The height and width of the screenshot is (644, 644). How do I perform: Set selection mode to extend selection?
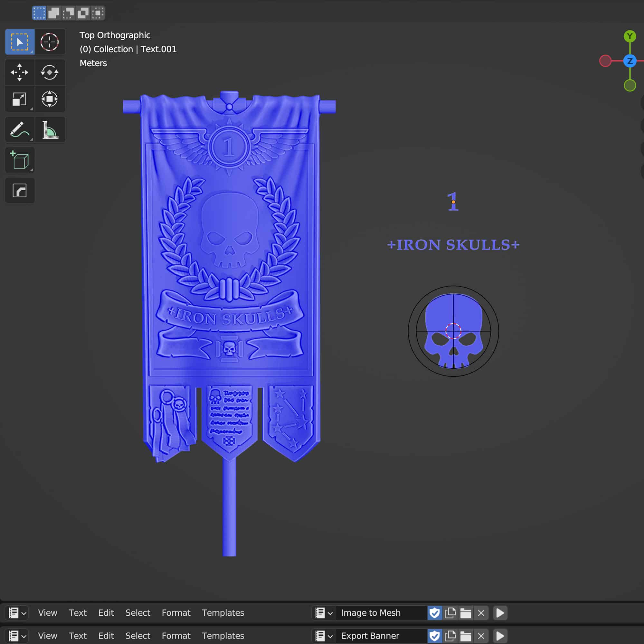pos(54,13)
